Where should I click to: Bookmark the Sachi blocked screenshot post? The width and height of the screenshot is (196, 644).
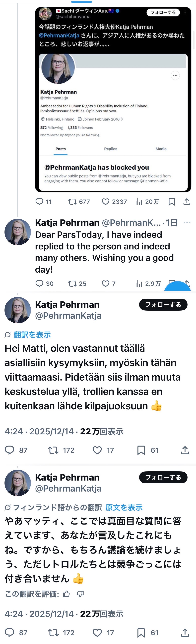click(172, 201)
